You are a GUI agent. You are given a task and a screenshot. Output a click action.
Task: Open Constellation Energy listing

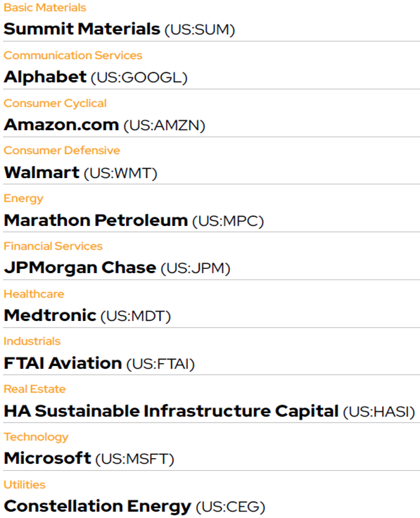[97, 507]
